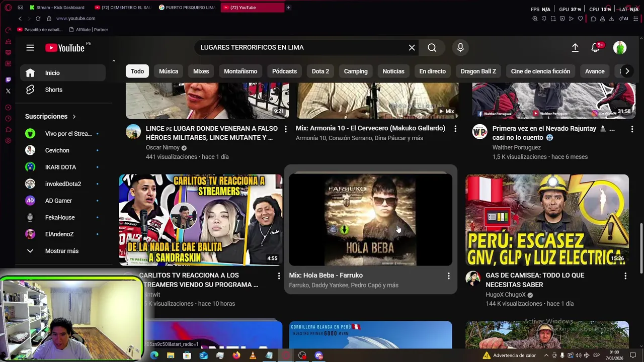Open the IKARI DOTA subscription channel

pos(63,167)
